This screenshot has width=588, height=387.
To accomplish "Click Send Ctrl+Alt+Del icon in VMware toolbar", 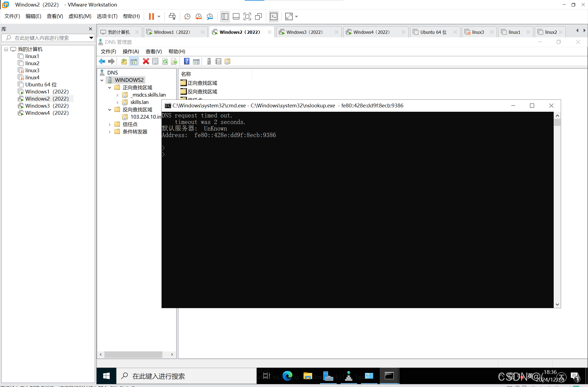I will click(x=172, y=17).
